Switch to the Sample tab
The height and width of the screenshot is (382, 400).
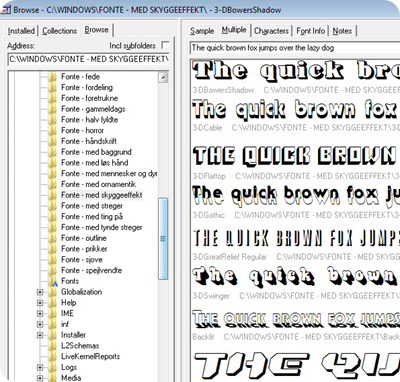(202, 31)
